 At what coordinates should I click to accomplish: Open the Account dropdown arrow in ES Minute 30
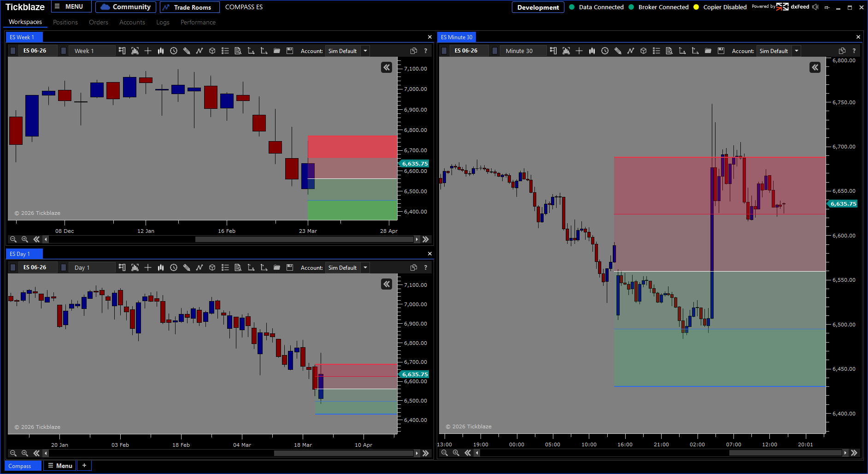point(797,51)
